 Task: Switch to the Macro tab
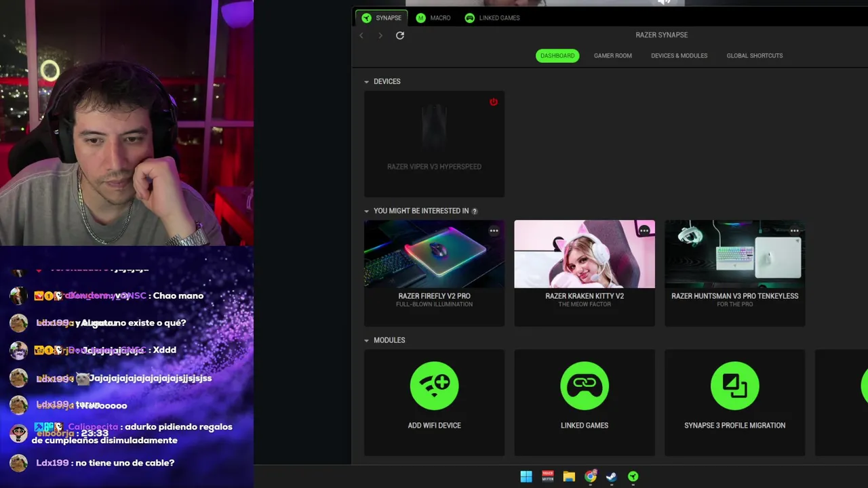pyautogui.click(x=433, y=18)
